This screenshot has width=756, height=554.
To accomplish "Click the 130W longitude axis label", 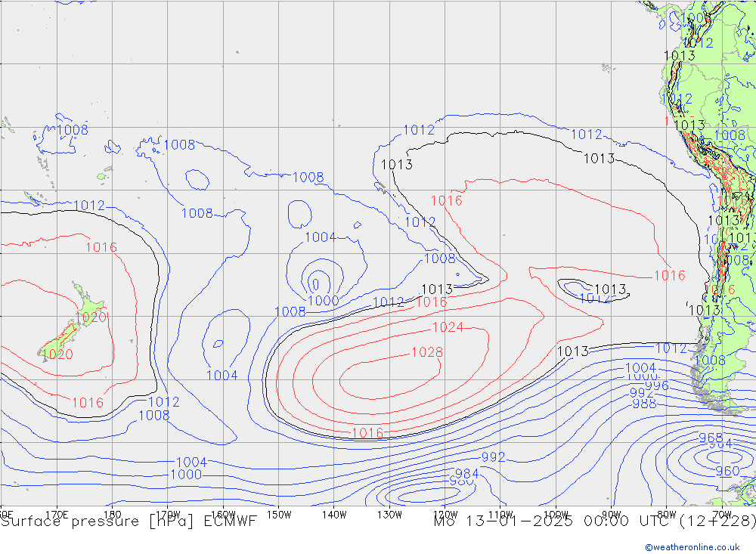I will pos(389,514).
